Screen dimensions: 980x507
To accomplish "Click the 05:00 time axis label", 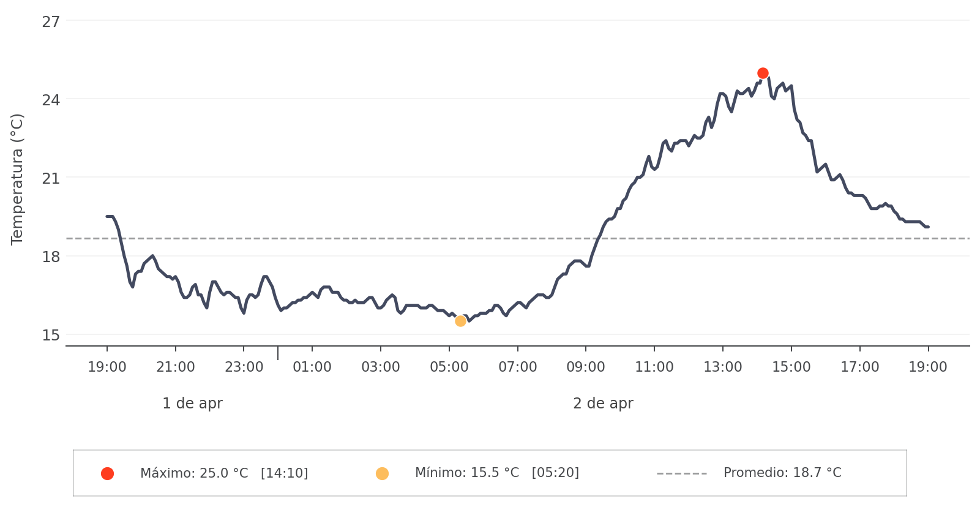I will pyautogui.click(x=449, y=367).
